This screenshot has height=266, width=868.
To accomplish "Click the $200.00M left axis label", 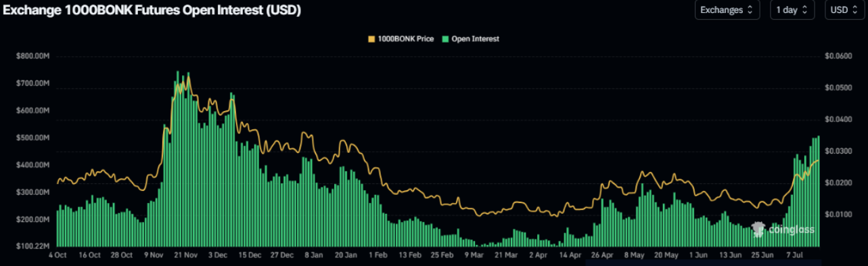I will (x=32, y=220).
